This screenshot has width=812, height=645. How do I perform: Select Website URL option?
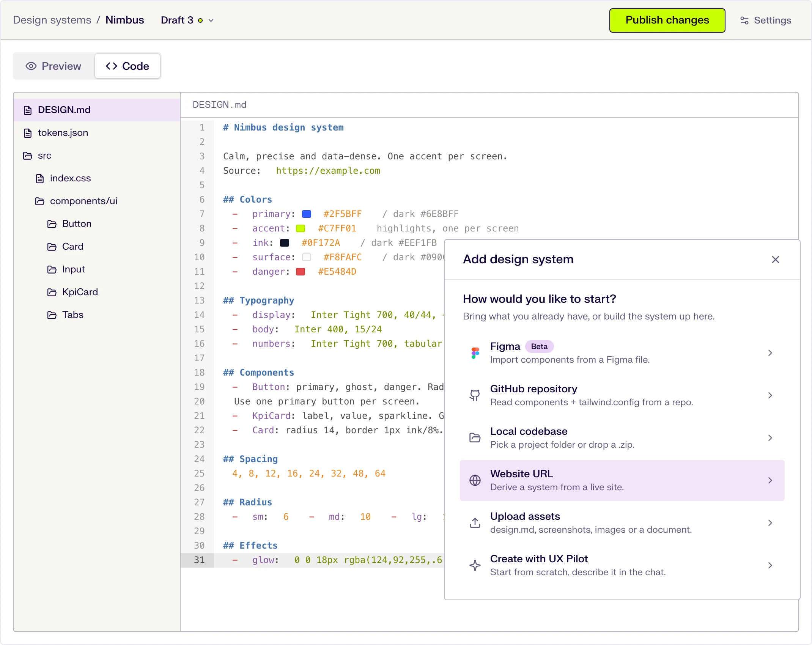622,480
